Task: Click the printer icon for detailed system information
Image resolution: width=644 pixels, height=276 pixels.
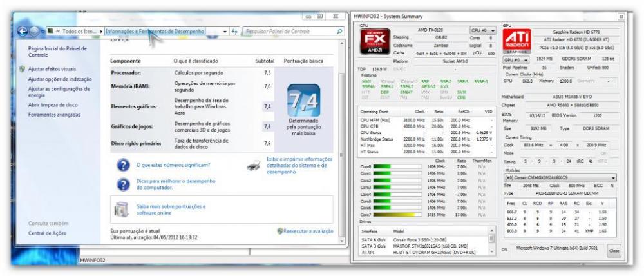Action: (x=254, y=166)
